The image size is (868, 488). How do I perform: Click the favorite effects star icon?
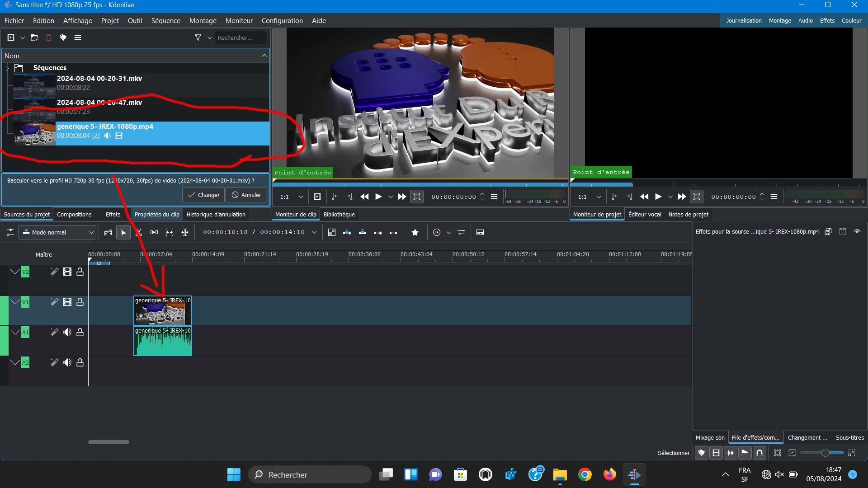pos(415,232)
